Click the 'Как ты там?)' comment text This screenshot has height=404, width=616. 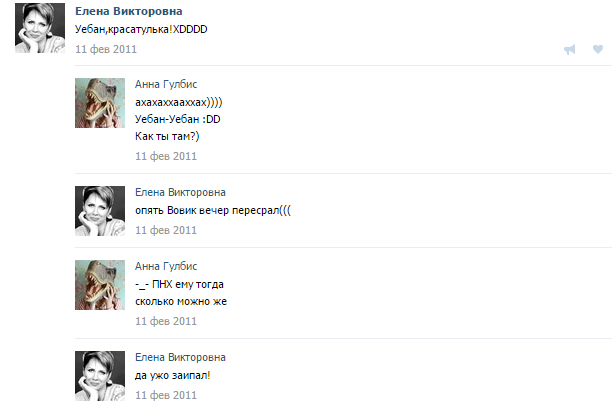(167, 136)
